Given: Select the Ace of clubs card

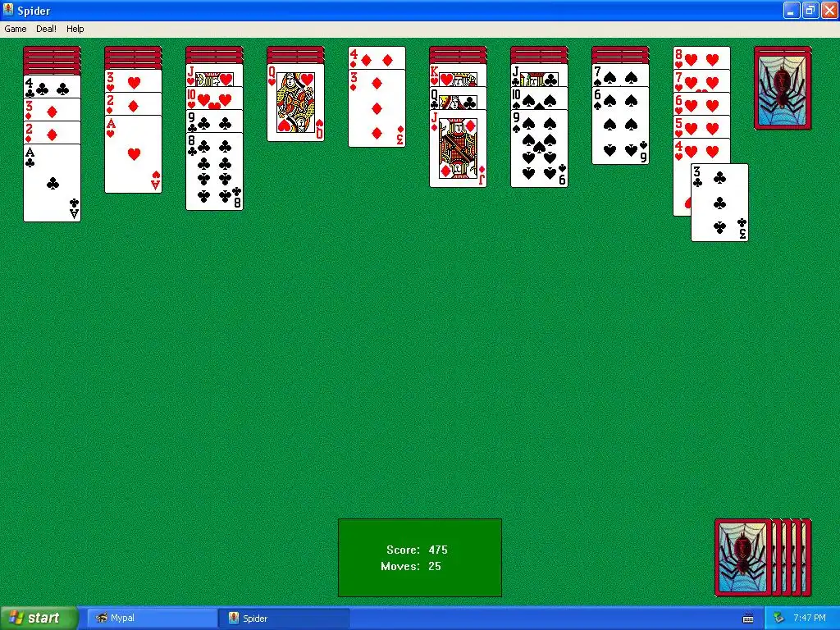Looking at the screenshot, I should point(52,183).
